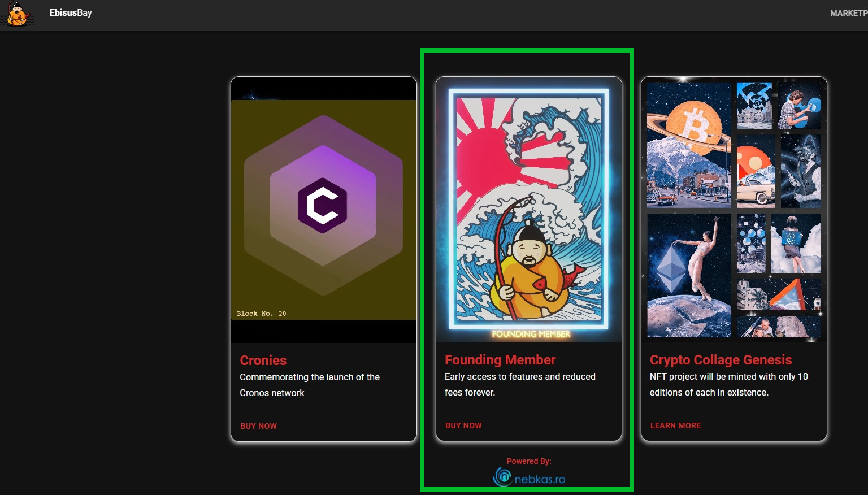868x495 pixels.
Task: Open the EbisusBay home link text
Action: pyautogui.click(x=71, y=13)
